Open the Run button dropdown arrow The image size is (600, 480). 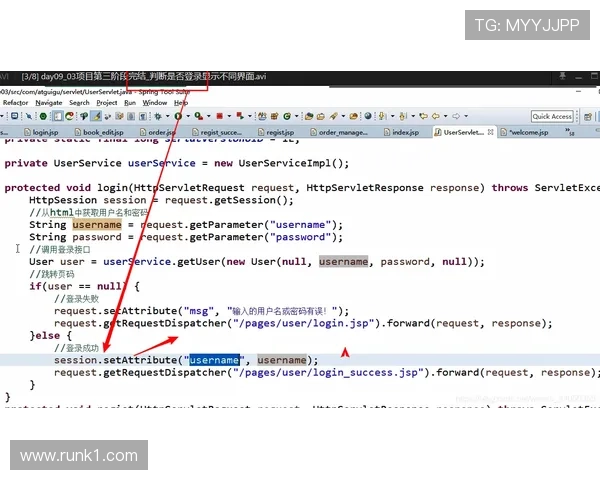pos(186,117)
